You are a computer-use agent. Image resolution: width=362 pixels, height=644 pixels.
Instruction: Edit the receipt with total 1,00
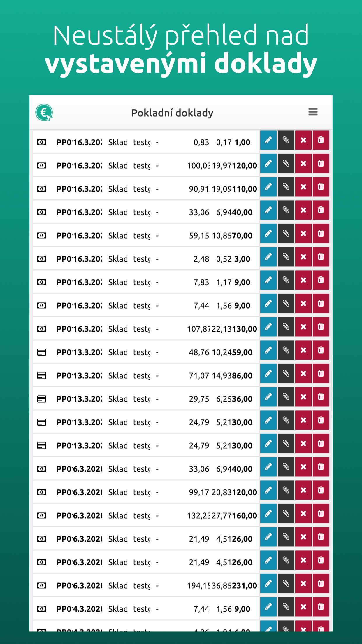point(268,140)
